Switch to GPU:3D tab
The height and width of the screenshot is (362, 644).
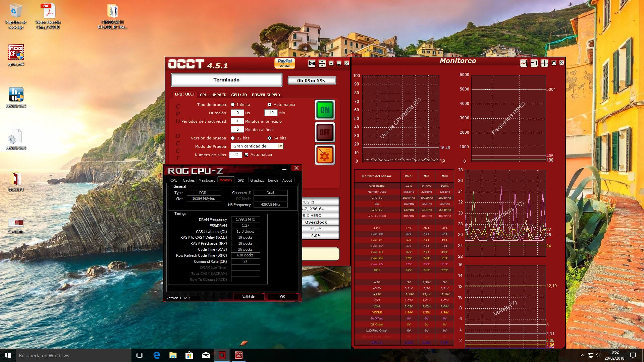coord(239,95)
